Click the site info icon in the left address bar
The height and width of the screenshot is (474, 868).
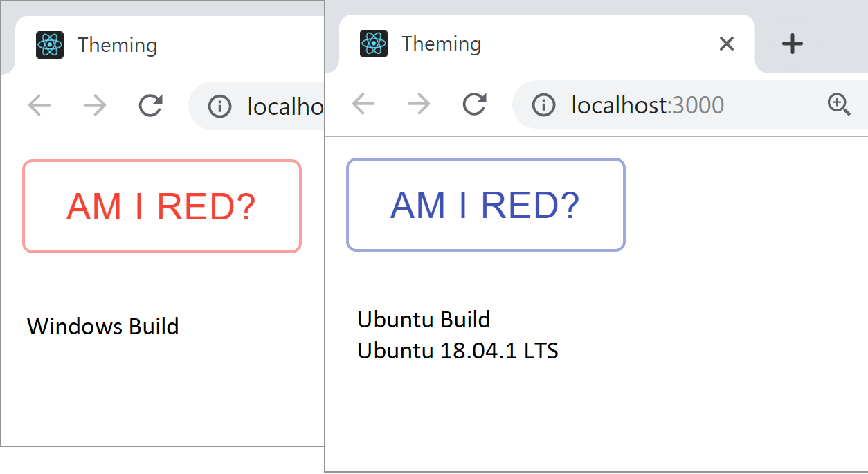point(220,105)
